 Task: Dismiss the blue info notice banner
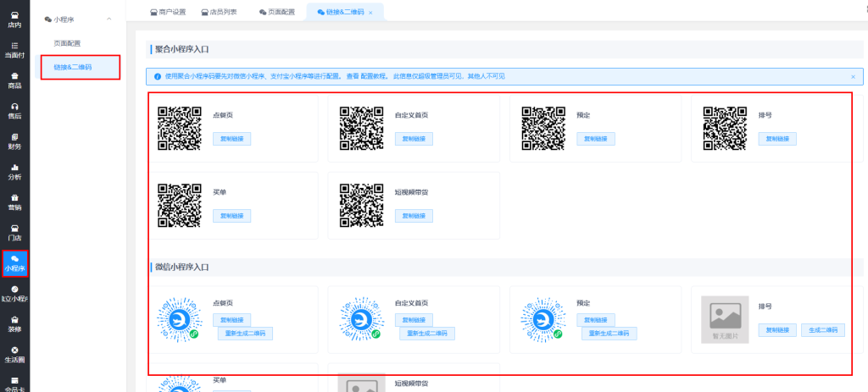tap(852, 76)
